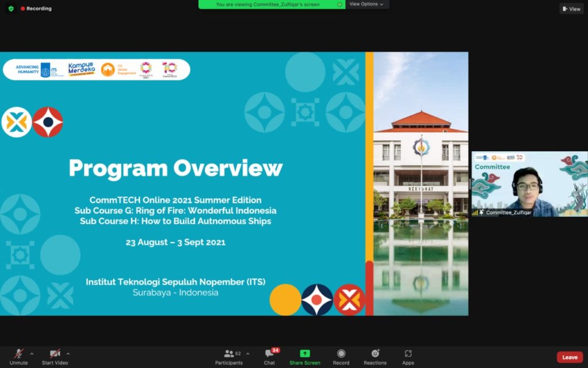
Task: Click the Leave button
Action: [x=569, y=356]
